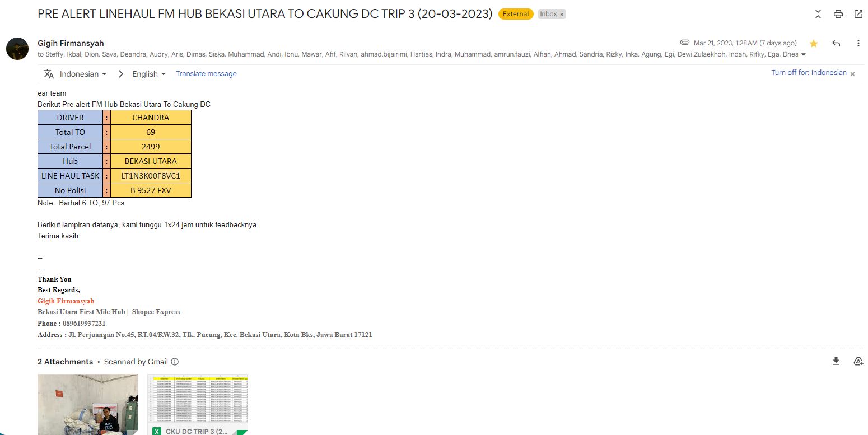This screenshot has height=435, width=868.
Task: Click the attachment info icon beside Scanned by Gmail
Action: 175,362
